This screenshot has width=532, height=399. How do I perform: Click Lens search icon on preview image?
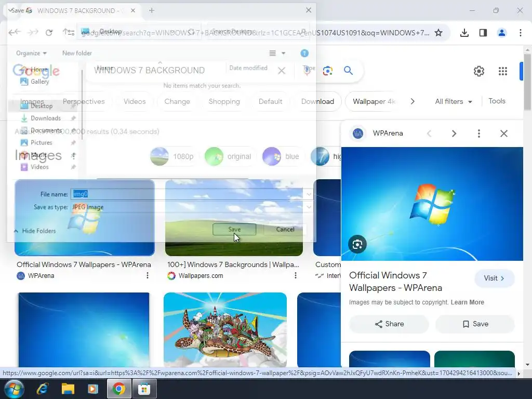pos(357,244)
